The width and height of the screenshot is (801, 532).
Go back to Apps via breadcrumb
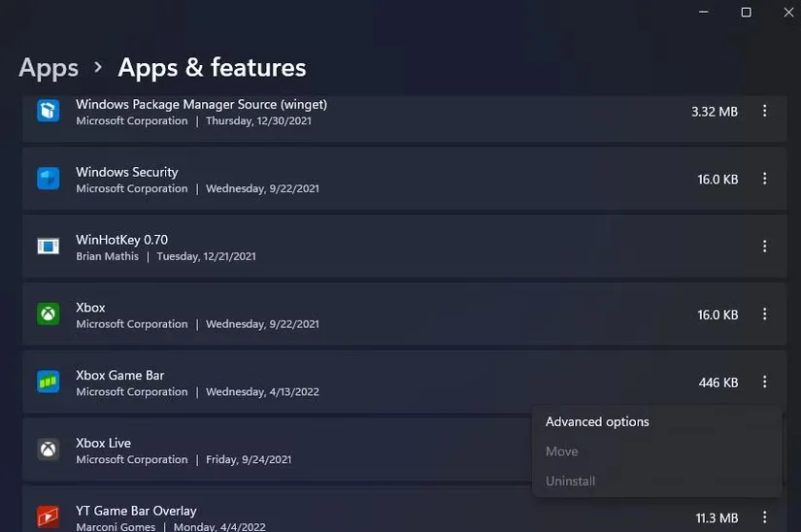point(49,68)
